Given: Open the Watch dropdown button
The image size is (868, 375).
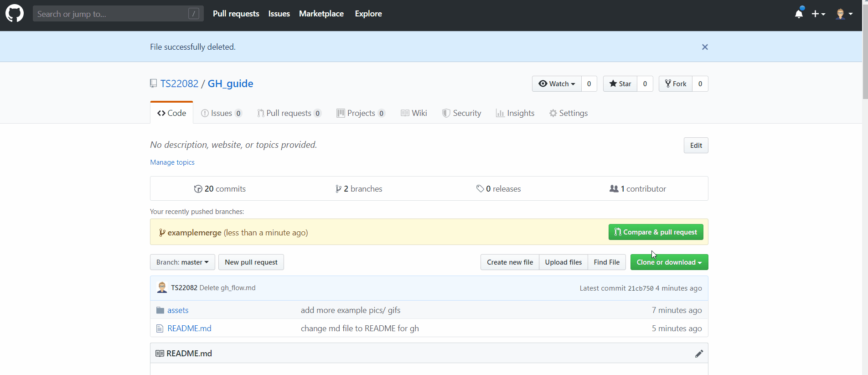Looking at the screenshot, I should click(x=557, y=83).
